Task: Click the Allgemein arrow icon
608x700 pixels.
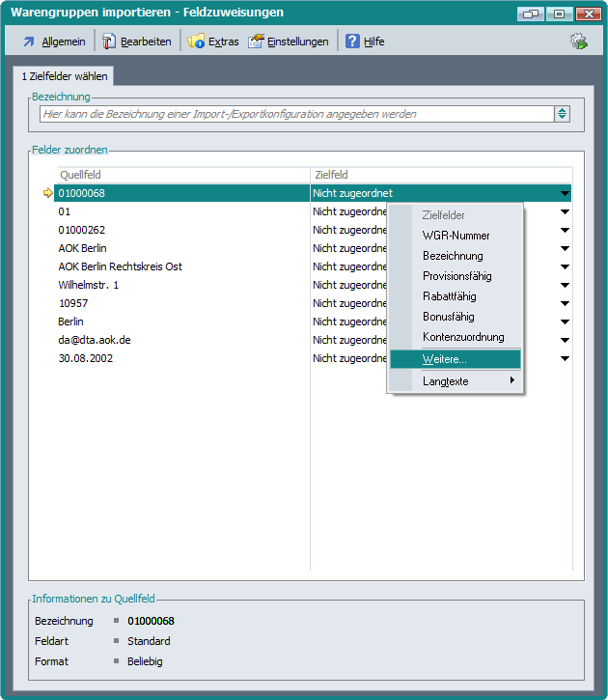Action: (29, 42)
